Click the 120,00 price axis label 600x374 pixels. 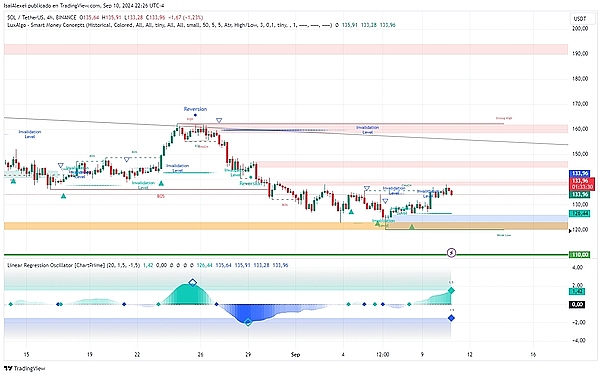tap(580, 230)
